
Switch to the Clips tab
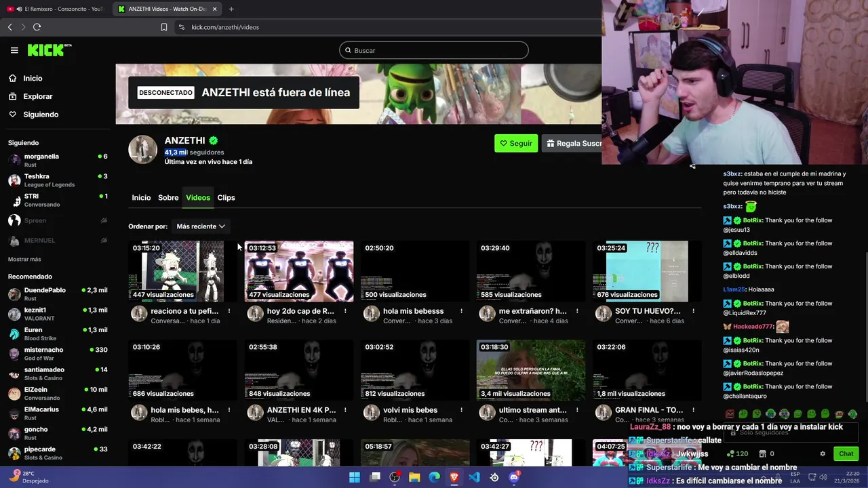(x=226, y=198)
